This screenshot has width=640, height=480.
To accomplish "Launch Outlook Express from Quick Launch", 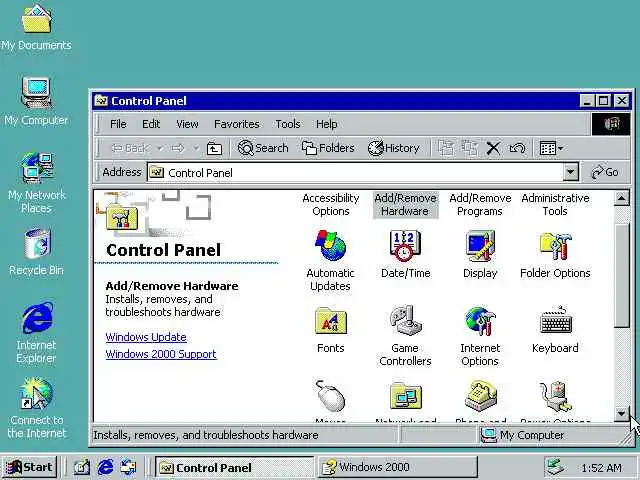I will pos(129,467).
